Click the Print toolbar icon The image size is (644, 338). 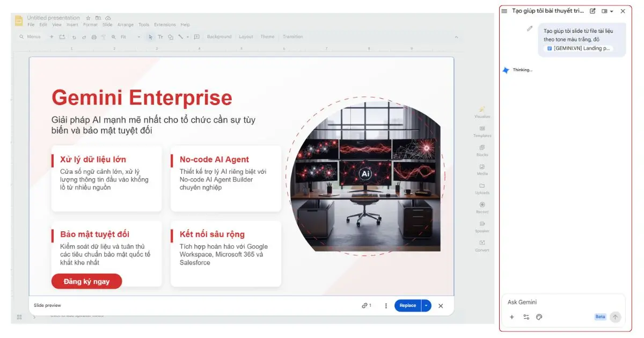(94, 37)
